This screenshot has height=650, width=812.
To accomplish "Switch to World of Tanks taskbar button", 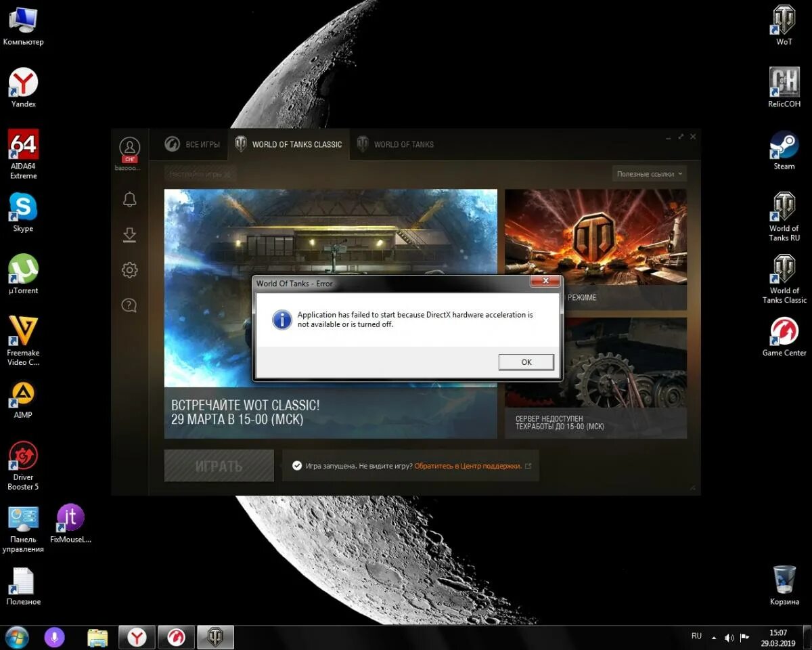I will [x=216, y=637].
